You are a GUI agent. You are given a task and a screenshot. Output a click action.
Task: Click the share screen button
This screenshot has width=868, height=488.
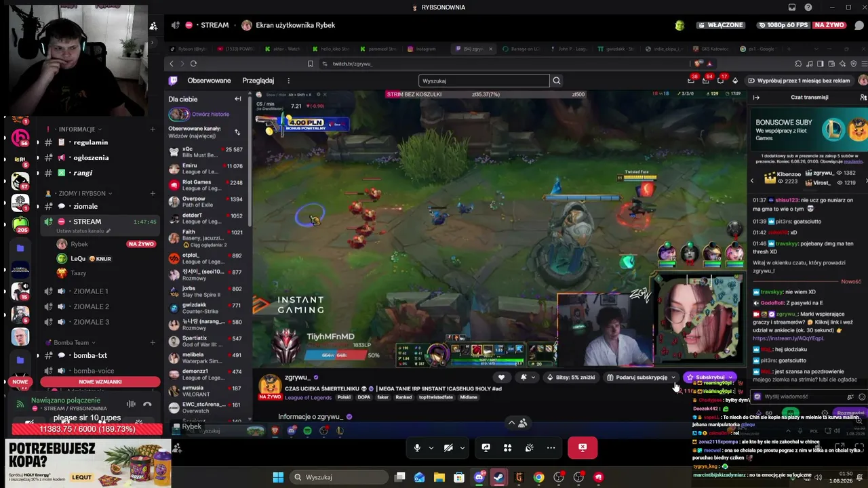pos(486,447)
